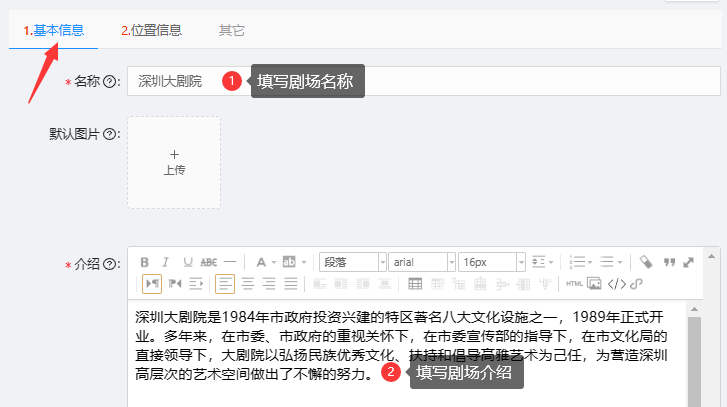Toggle italic formatting in the editor

coord(166,262)
